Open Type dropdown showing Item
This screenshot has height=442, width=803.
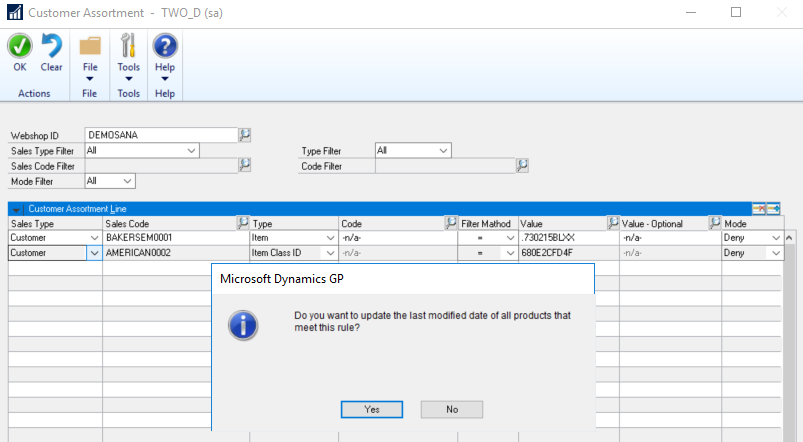pos(330,238)
